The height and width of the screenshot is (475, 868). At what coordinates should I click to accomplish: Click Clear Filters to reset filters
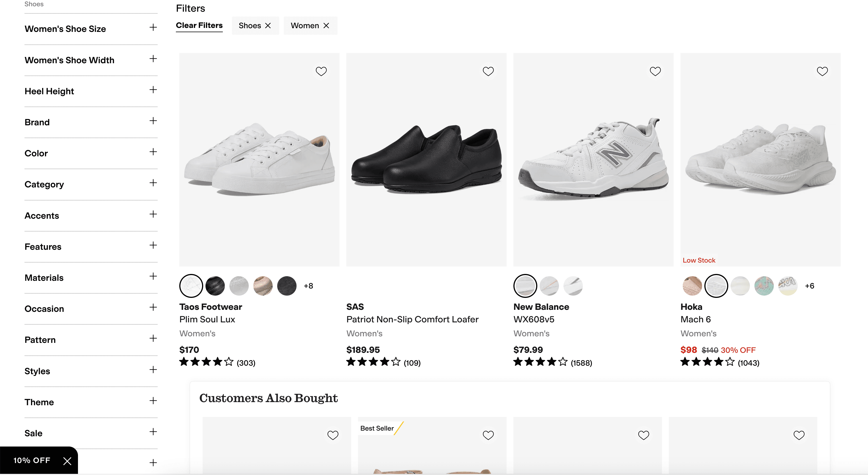(x=199, y=25)
